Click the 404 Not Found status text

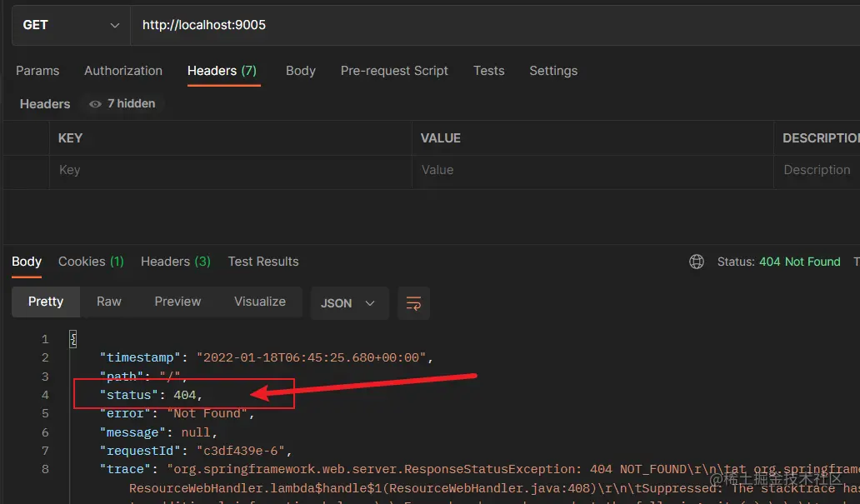pos(799,262)
